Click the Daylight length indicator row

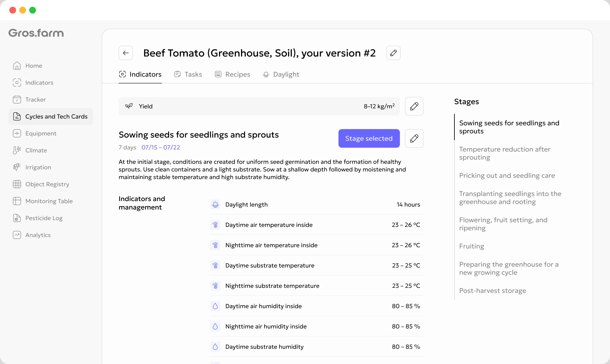317,205
